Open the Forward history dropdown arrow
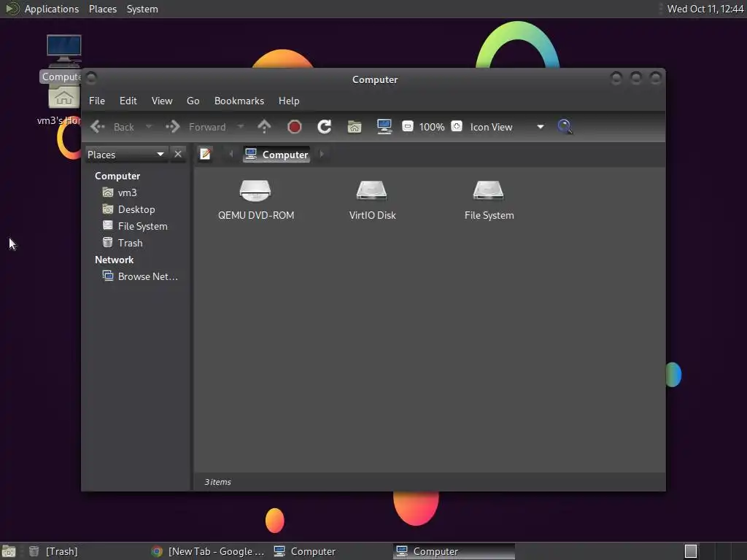Viewport: 747px width, 560px height. click(x=241, y=127)
